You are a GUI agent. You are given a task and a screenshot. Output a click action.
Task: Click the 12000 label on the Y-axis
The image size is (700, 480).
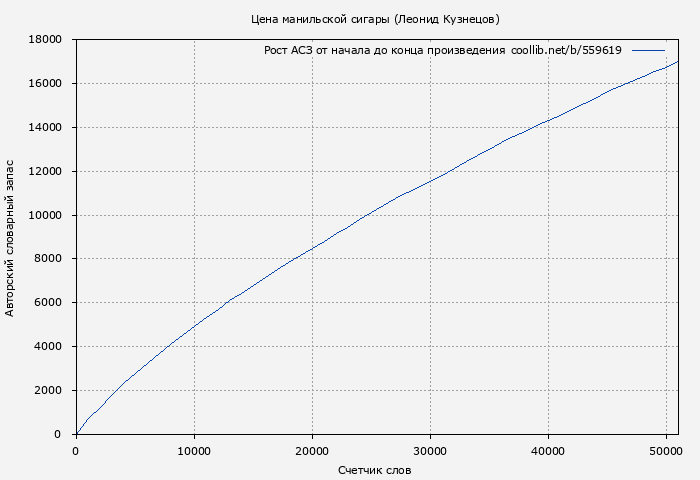point(46,172)
